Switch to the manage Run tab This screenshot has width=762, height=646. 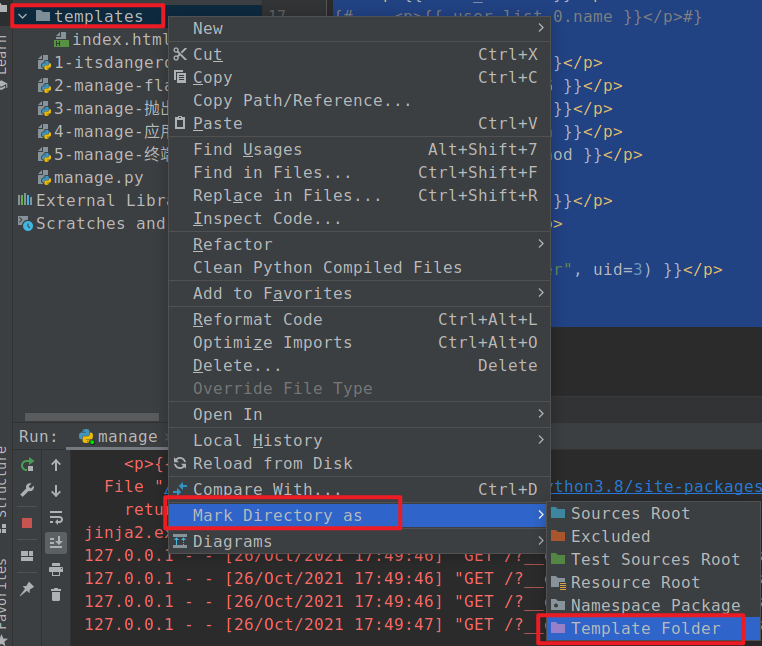(x=118, y=436)
